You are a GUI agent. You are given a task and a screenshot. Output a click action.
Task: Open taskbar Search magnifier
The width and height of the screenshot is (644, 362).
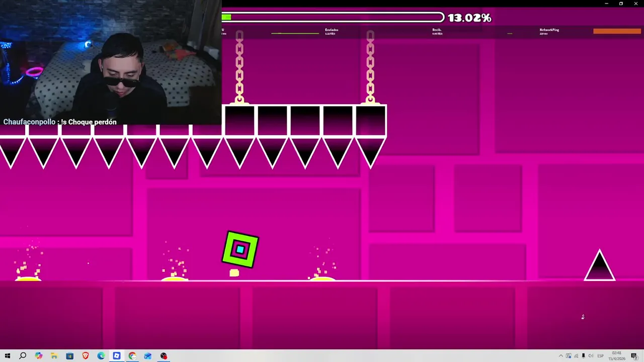23,356
